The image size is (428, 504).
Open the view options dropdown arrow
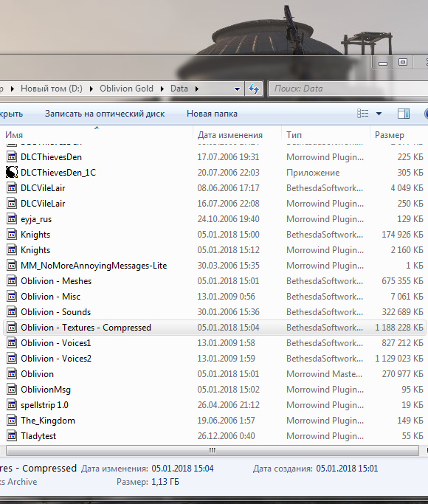tap(379, 114)
